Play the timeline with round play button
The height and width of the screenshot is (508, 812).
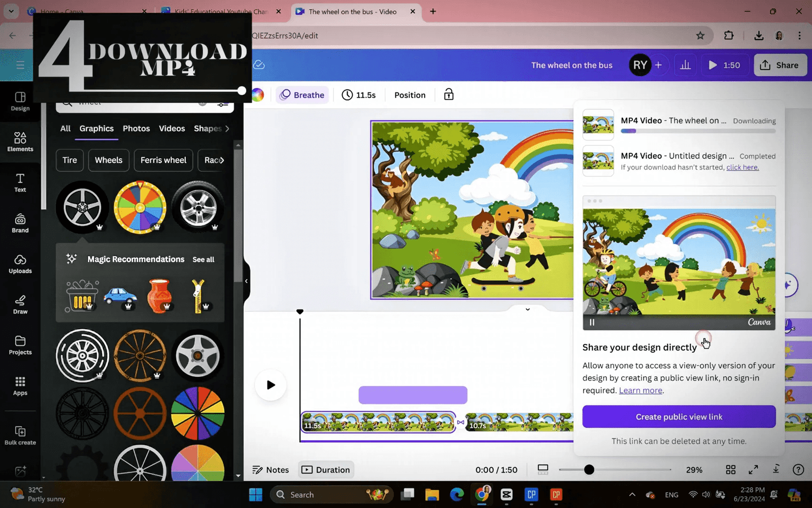click(270, 385)
